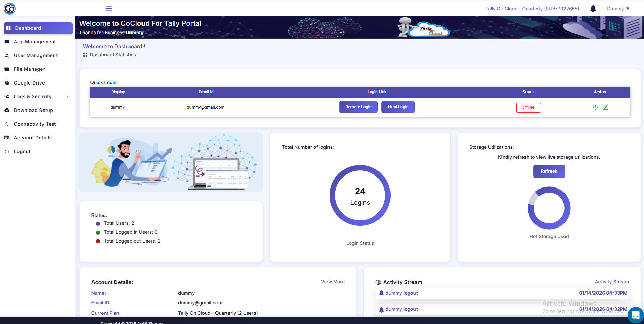The height and width of the screenshot is (324, 644).
Task: Click the dummy logout 04:33PM activity entry
Action: [x=502, y=293]
